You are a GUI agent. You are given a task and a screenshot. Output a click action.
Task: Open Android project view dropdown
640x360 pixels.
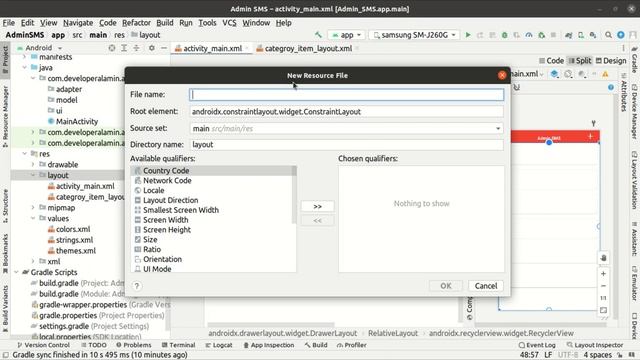click(x=39, y=48)
